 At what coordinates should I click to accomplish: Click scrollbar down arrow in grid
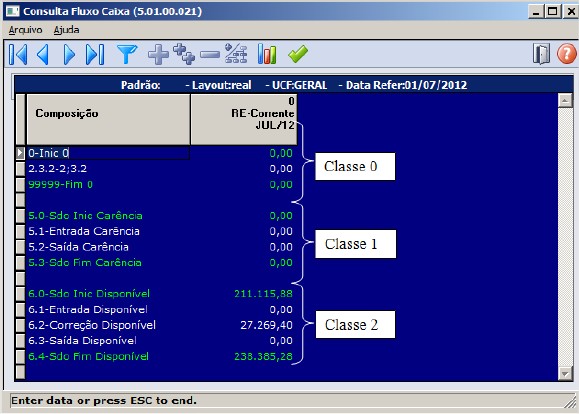tap(565, 373)
